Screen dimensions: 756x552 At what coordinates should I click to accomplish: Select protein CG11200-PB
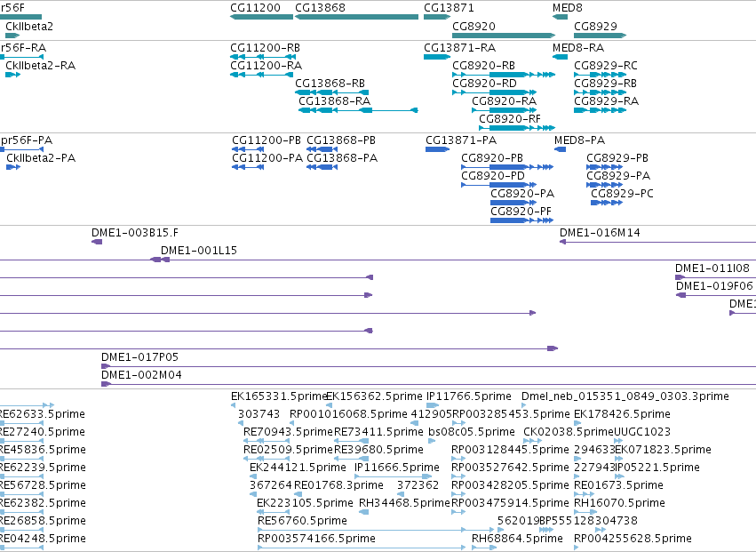[248, 149]
